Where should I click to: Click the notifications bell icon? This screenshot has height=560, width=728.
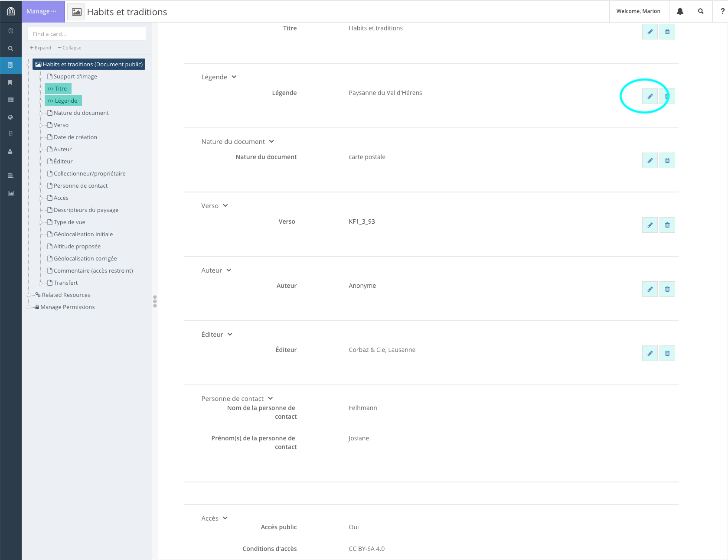(x=680, y=11)
